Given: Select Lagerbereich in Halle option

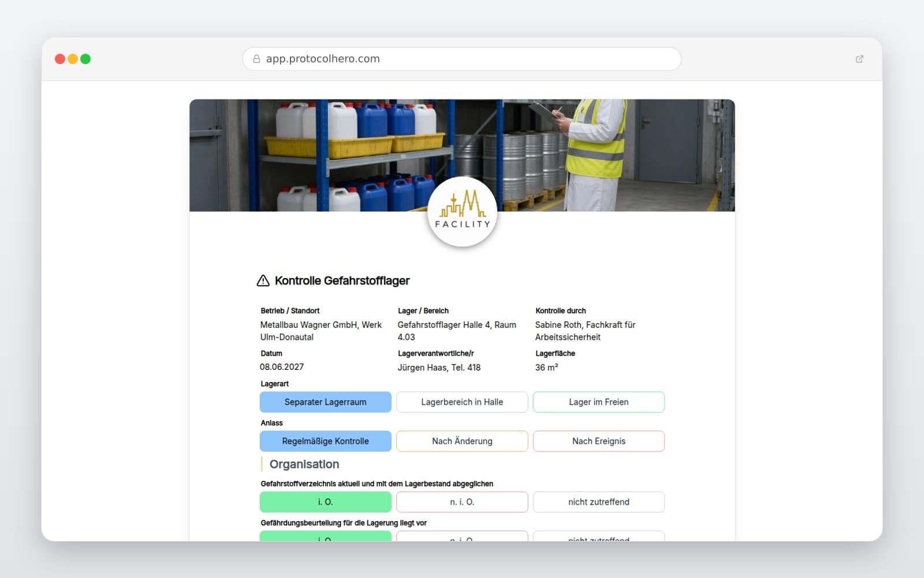Looking at the screenshot, I should click(x=462, y=402).
